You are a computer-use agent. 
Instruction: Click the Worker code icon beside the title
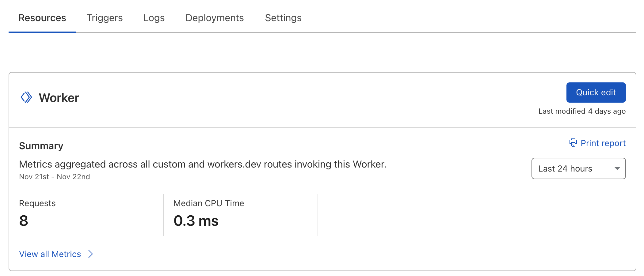coord(27,97)
